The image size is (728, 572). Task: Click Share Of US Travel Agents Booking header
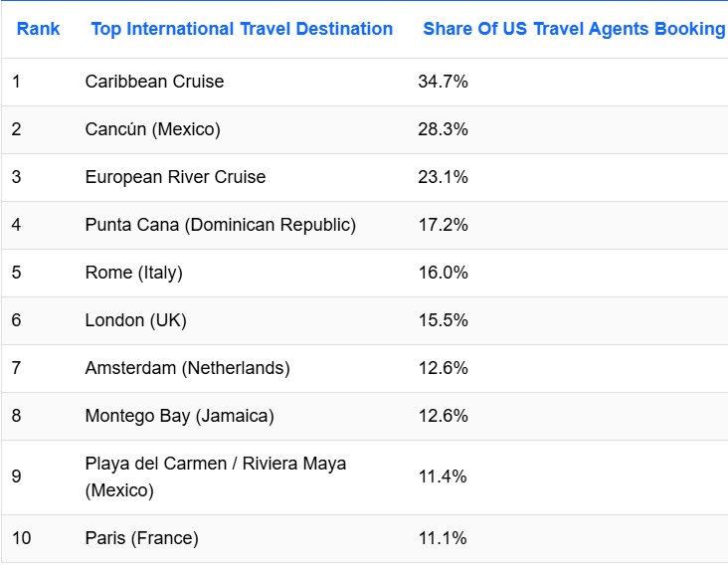574,29
